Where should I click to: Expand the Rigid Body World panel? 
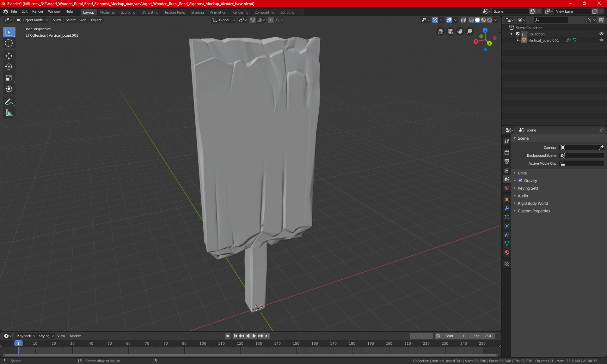(x=533, y=203)
